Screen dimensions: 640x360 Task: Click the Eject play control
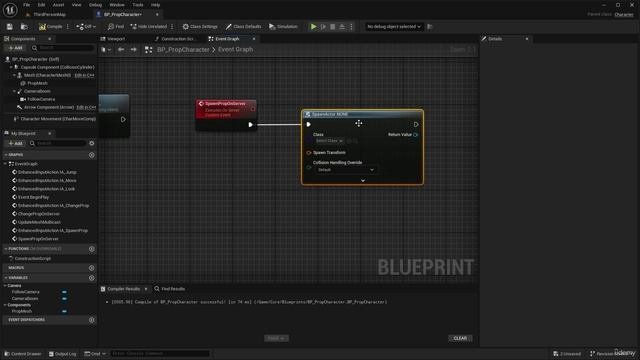(342, 27)
